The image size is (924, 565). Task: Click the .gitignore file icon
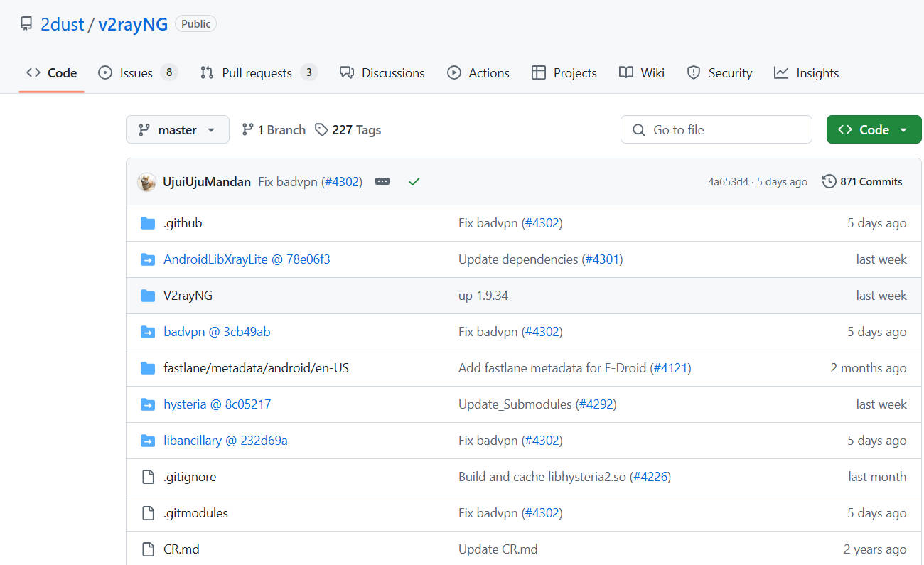coord(148,477)
